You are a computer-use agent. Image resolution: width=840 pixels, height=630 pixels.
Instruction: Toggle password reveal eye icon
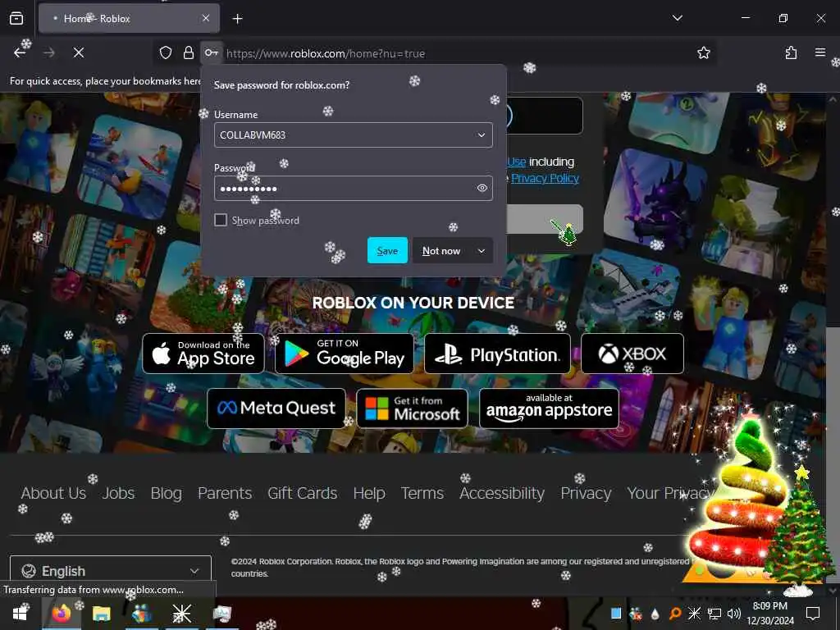pos(482,188)
